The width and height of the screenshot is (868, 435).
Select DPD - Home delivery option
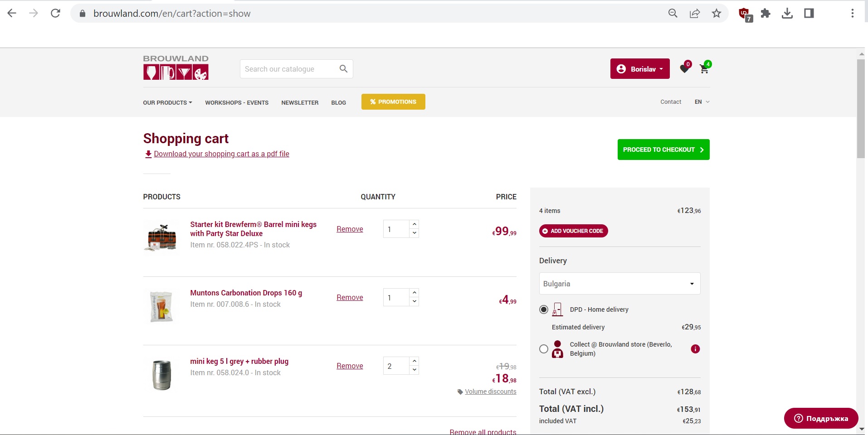click(x=544, y=309)
